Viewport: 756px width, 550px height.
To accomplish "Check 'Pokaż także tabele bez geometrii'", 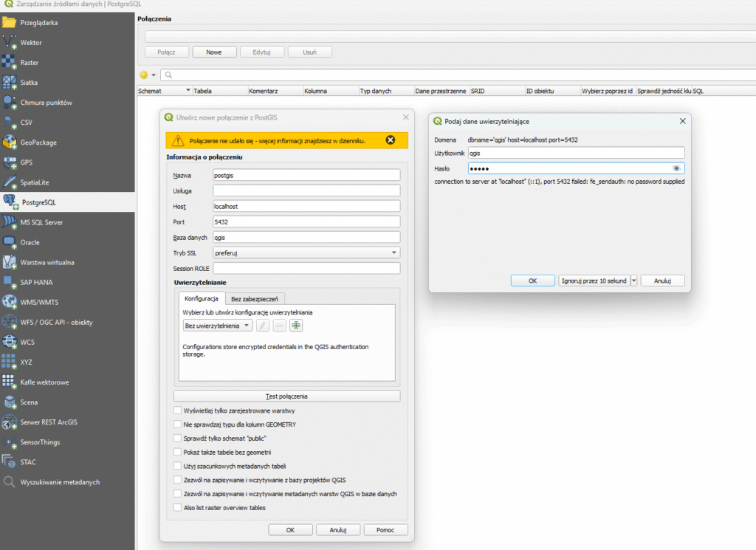I will tap(177, 452).
